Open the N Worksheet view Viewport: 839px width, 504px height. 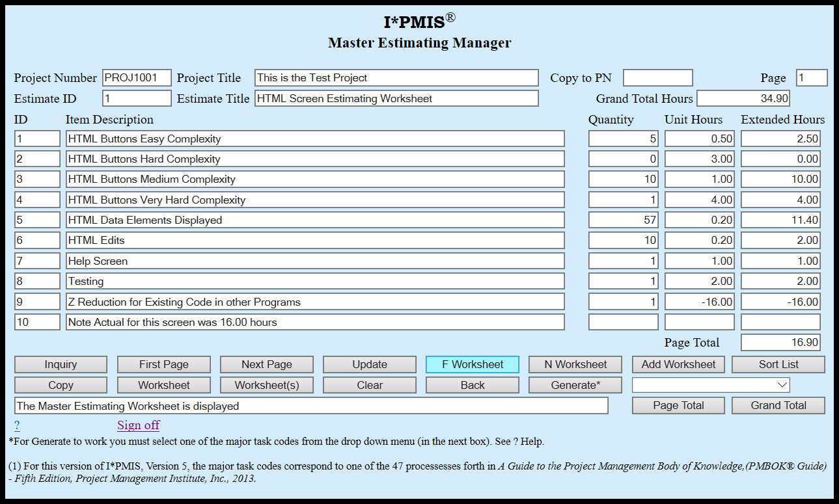click(575, 364)
